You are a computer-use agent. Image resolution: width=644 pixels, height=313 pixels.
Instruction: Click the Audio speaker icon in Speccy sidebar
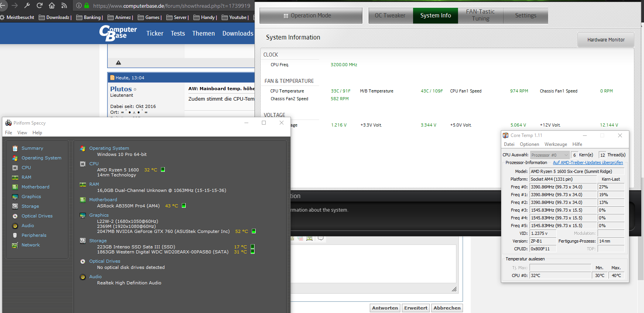click(x=15, y=226)
